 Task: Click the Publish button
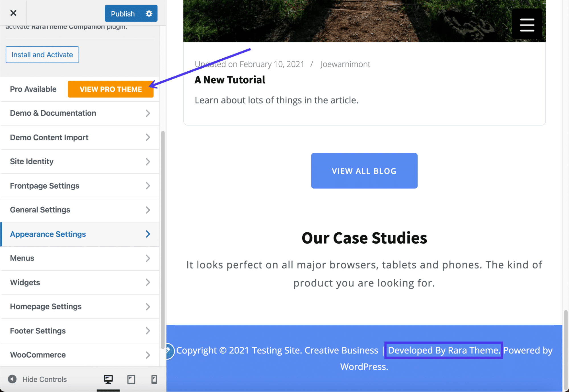123,13
